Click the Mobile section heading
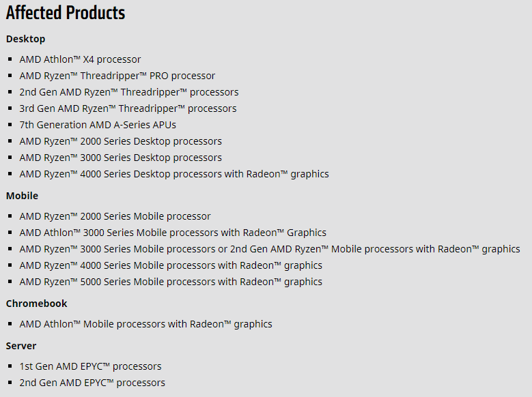The height and width of the screenshot is (397, 532). point(22,196)
